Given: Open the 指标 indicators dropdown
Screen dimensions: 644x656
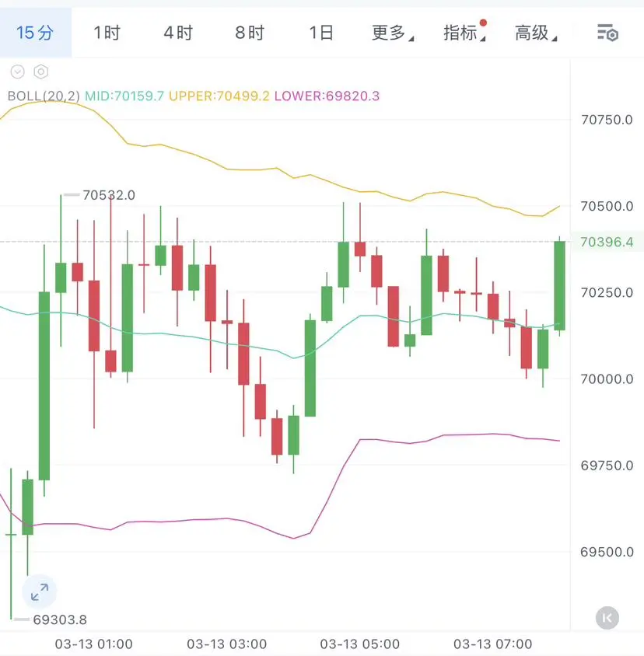Looking at the screenshot, I should 464,33.
